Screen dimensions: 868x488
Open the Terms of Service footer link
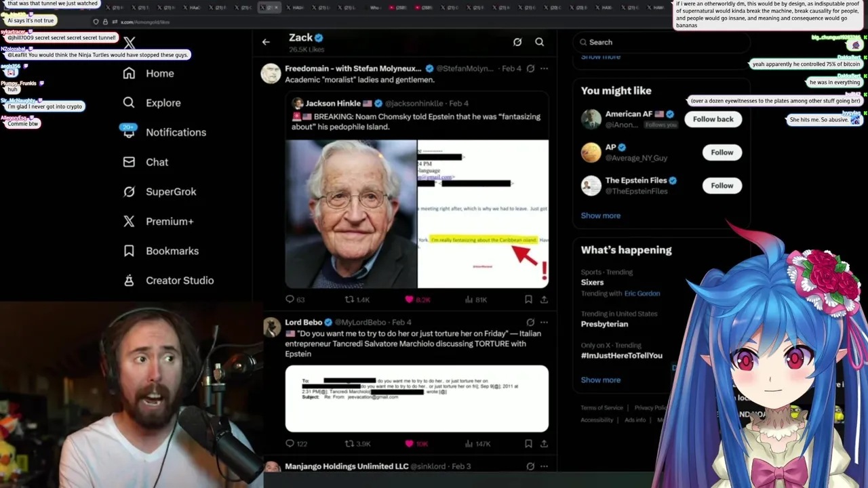coord(601,408)
